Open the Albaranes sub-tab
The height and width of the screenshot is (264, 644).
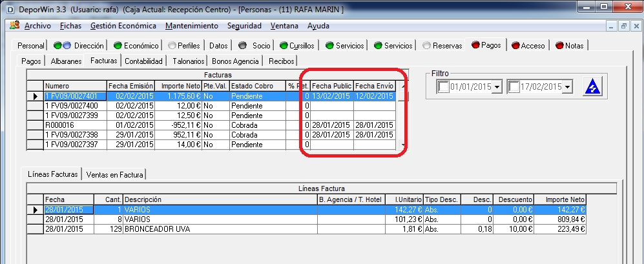coord(66,61)
